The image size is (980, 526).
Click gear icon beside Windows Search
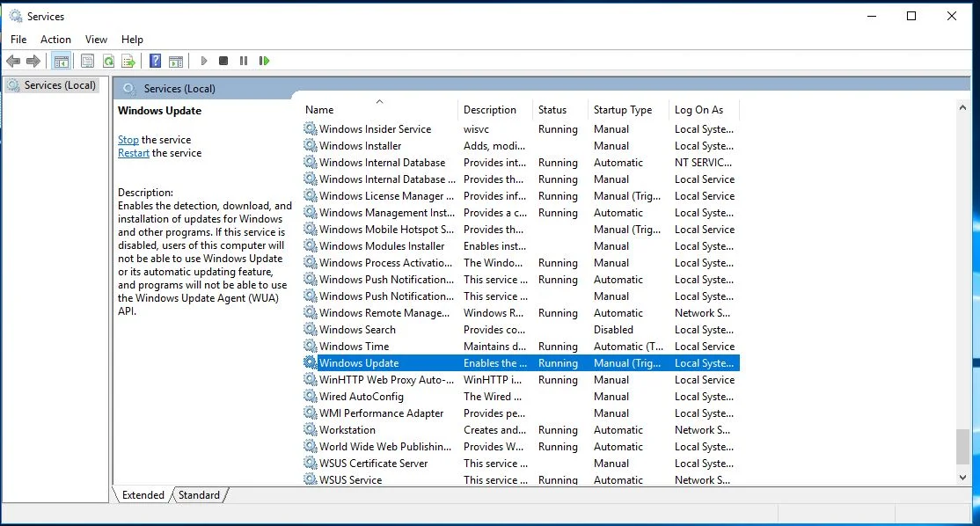[x=311, y=329]
